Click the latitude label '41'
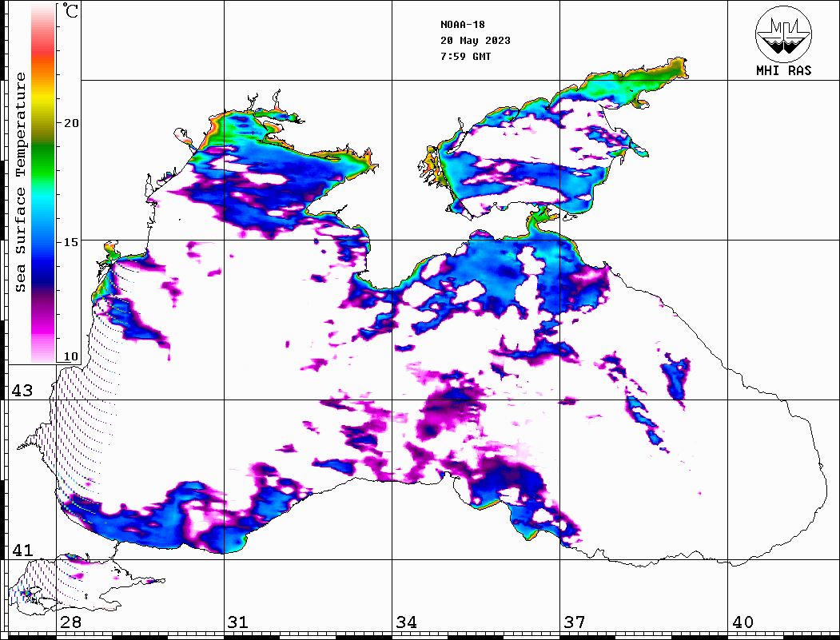This screenshot has height=640, width=840. click(x=22, y=551)
